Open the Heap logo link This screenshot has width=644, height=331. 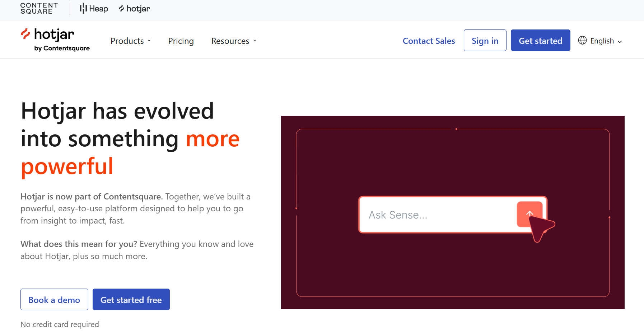click(x=94, y=9)
